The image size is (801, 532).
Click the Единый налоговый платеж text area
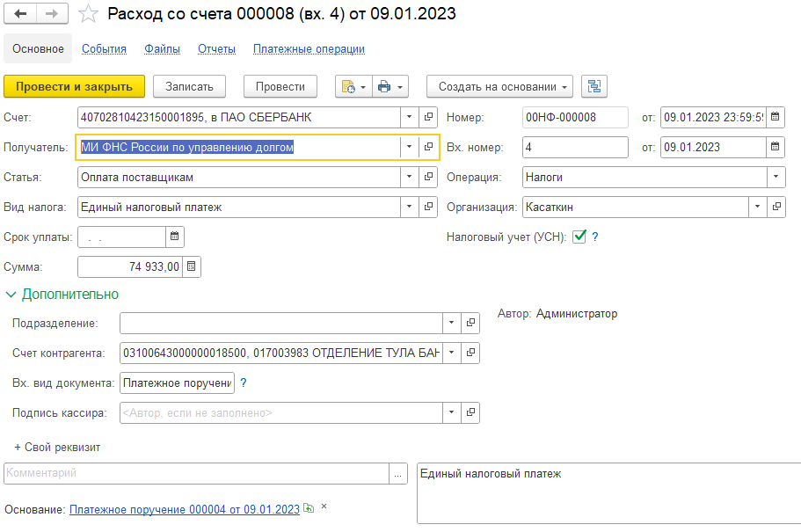609,493
